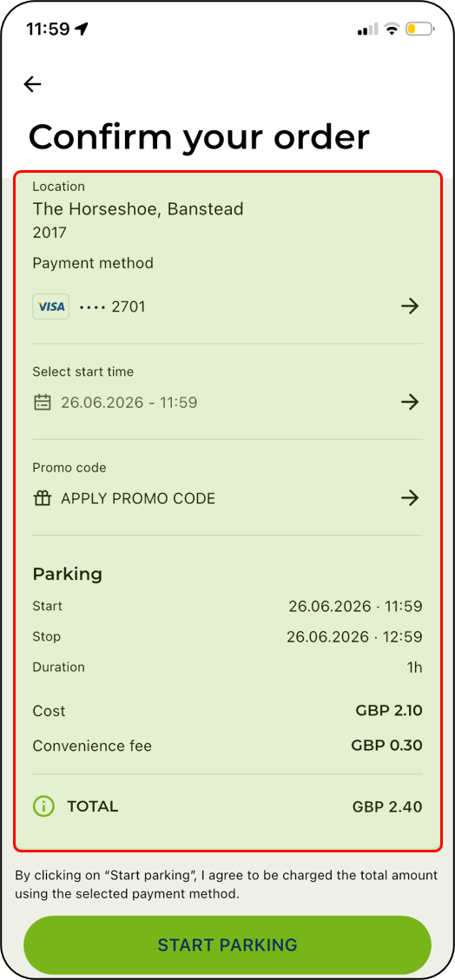This screenshot has width=455, height=980.
Task: Tap the parking Stop time value
Action: coord(354,637)
